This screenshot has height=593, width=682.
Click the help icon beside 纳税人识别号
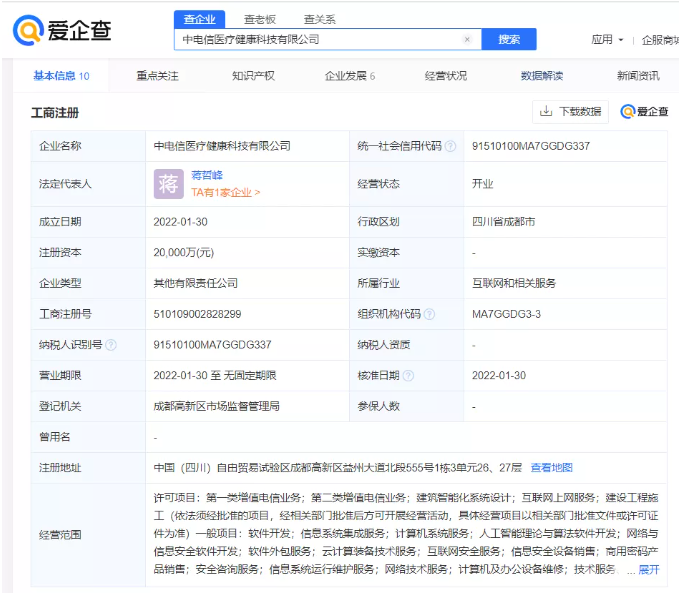[111, 345]
